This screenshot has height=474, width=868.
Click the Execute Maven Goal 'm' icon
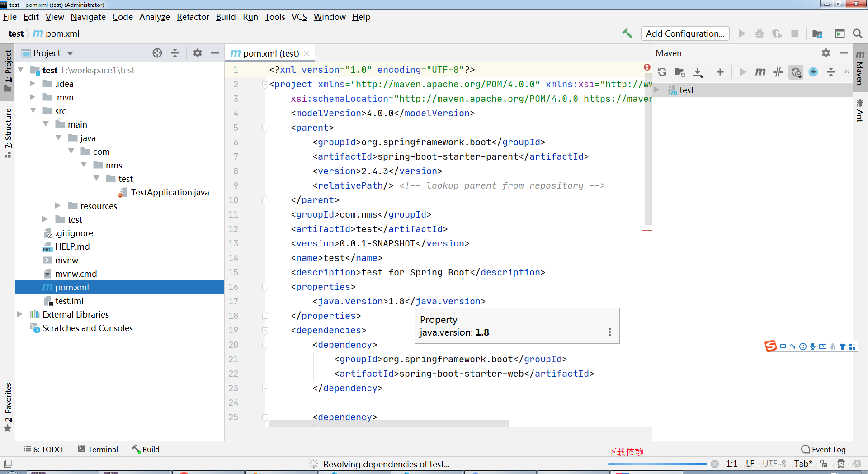point(760,72)
